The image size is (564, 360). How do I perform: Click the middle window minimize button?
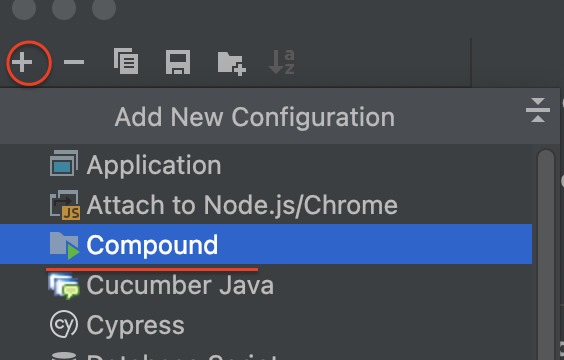click(64, 8)
